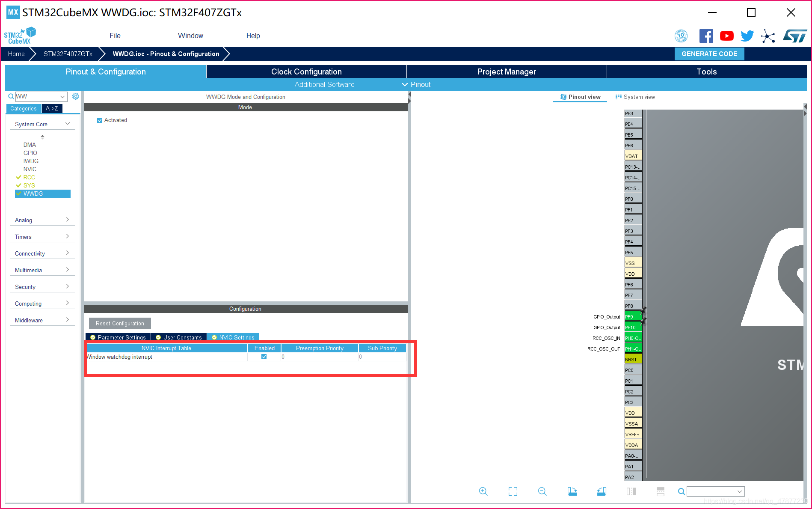Screen dimensions: 812x509
Task: Click the 10-year anniversary badge icon
Action: [681, 36]
